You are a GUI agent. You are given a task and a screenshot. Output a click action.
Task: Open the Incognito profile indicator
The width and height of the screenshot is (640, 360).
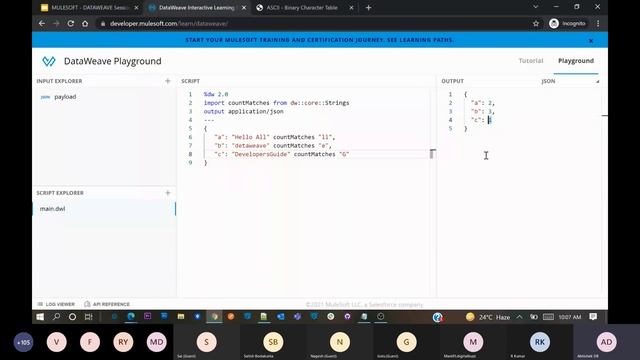pyautogui.click(x=567, y=24)
